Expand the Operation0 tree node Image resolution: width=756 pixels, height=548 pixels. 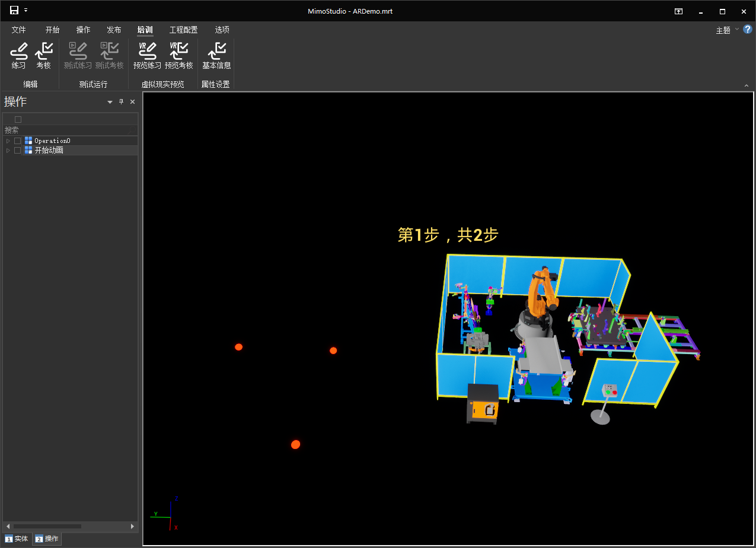(x=8, y=141)
